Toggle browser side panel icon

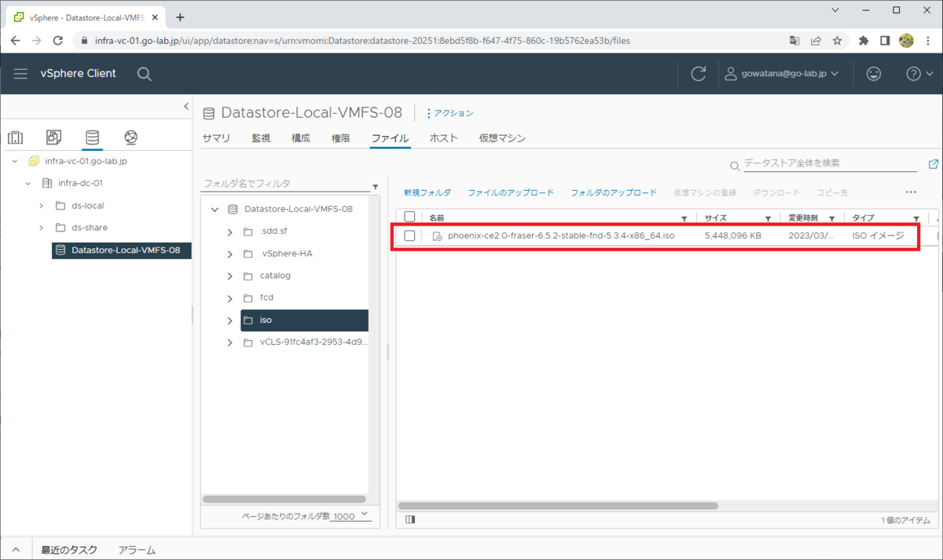[885, 40]
